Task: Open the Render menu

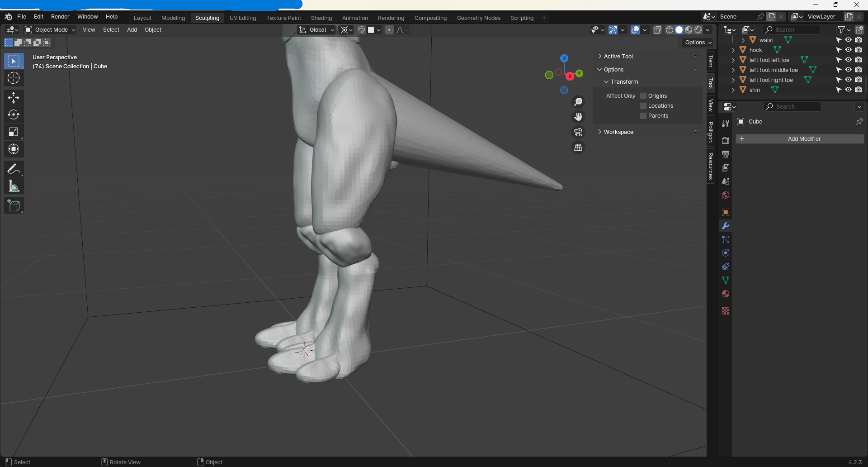Action: point(60,17)
